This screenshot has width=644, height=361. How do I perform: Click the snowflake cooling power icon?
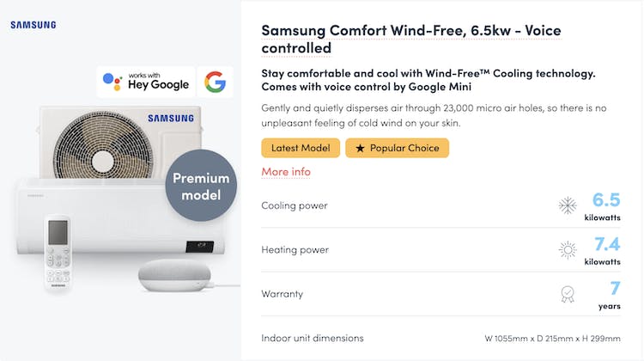[568, 205]
